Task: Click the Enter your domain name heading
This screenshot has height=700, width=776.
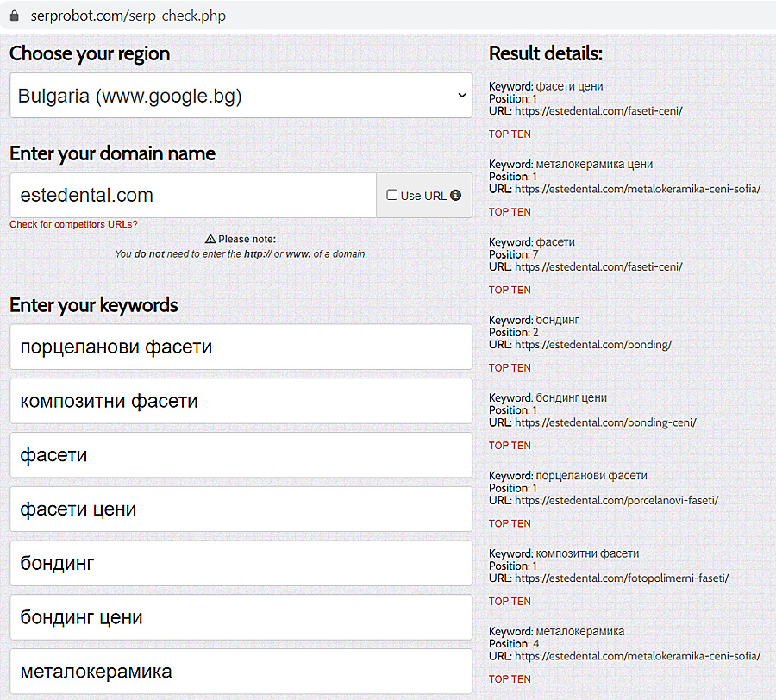Action: pyautogui.click(x=112, y=153)
